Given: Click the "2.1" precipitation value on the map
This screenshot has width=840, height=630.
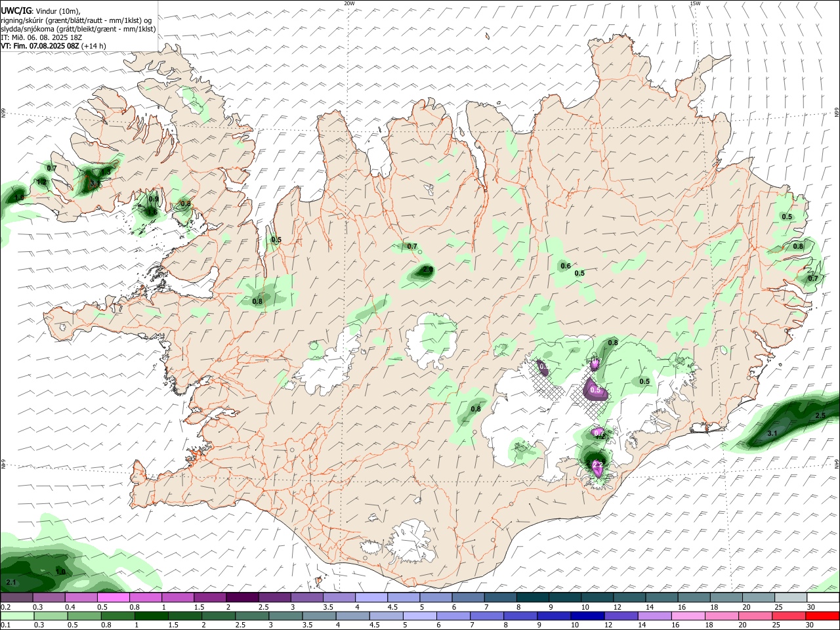Looking at the screenshot, I should [x=10, y=583].
